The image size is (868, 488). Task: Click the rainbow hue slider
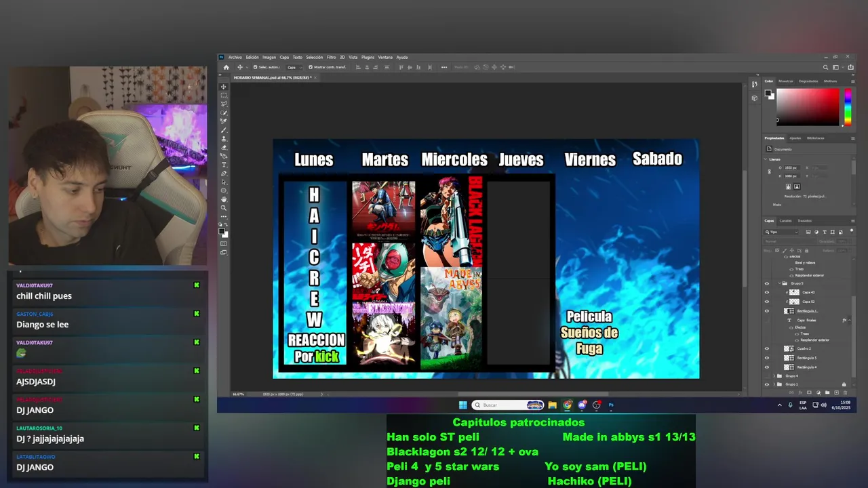tap(847, 107)
